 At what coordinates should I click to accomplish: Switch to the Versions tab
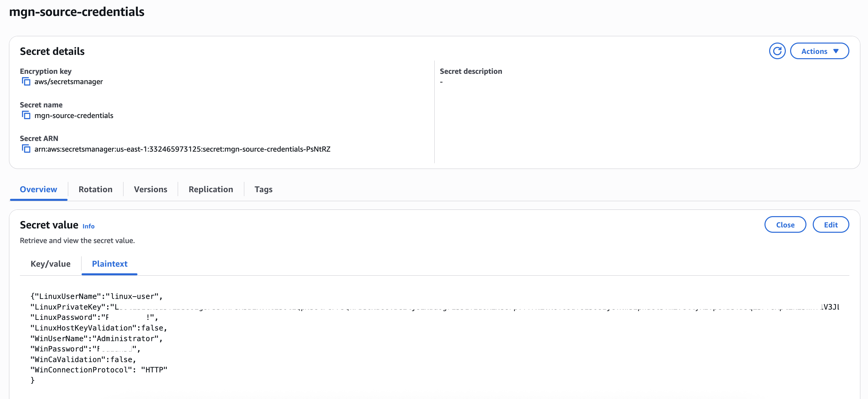[150, 189]
